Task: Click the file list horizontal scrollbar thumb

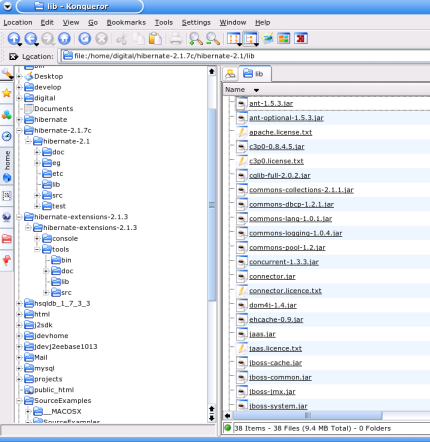Action: 308,415
